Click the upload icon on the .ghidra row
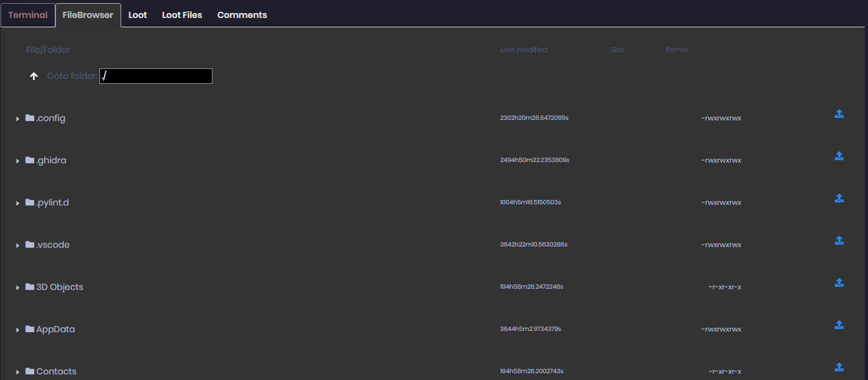 click(x=839, y=156)
